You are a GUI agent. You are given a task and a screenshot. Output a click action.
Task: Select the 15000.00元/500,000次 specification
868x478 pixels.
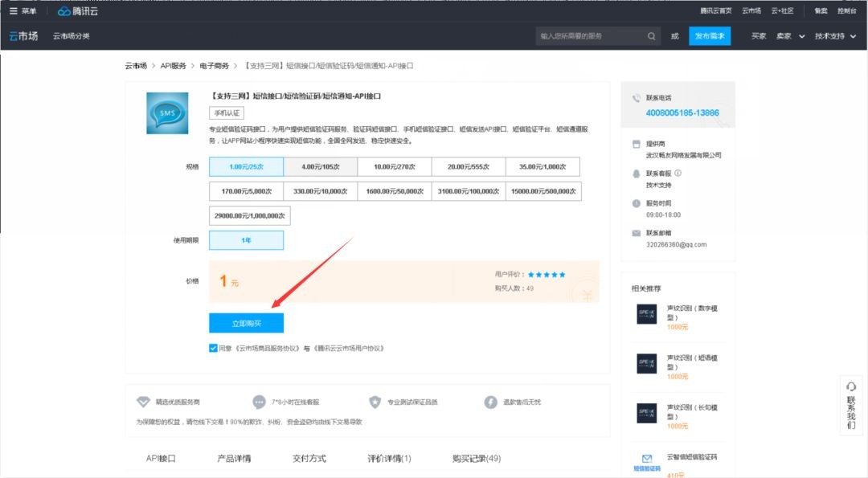(x=543, y=191)
